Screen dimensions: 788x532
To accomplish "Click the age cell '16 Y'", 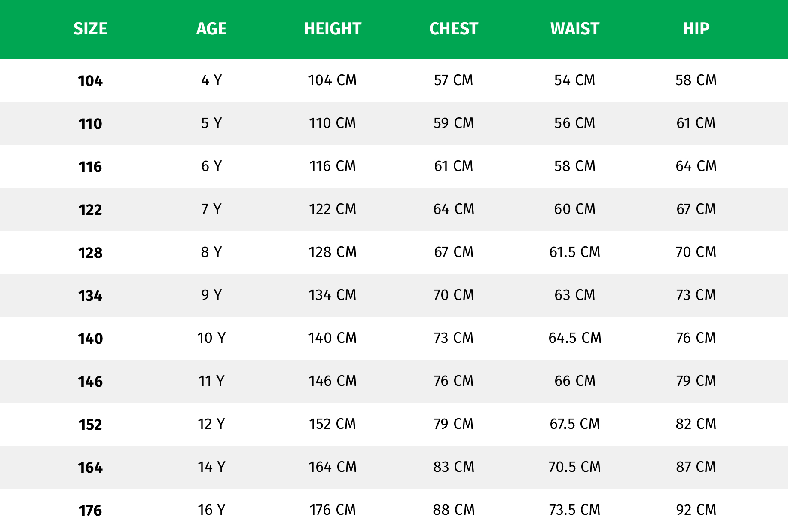I will (211, 510).
